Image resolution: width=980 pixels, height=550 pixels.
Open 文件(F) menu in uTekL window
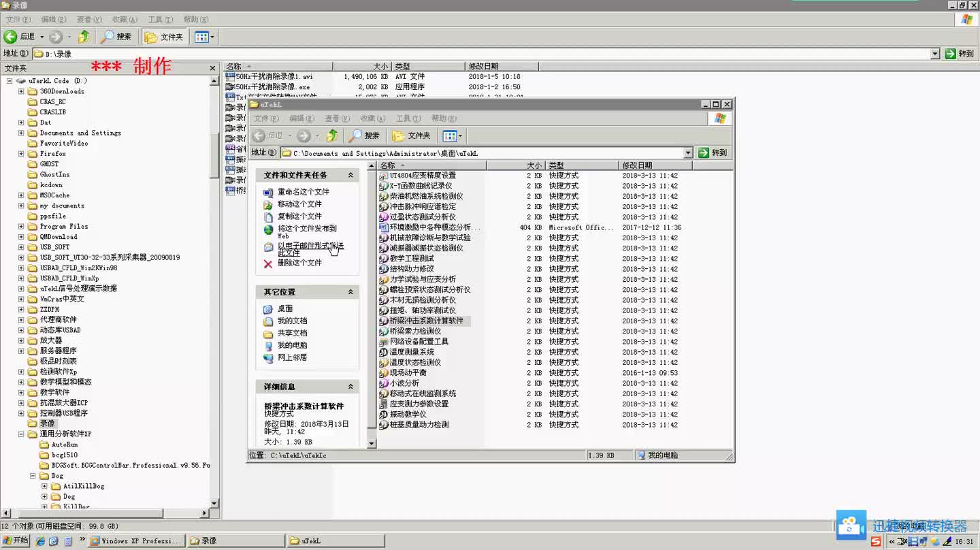point(266,118)
